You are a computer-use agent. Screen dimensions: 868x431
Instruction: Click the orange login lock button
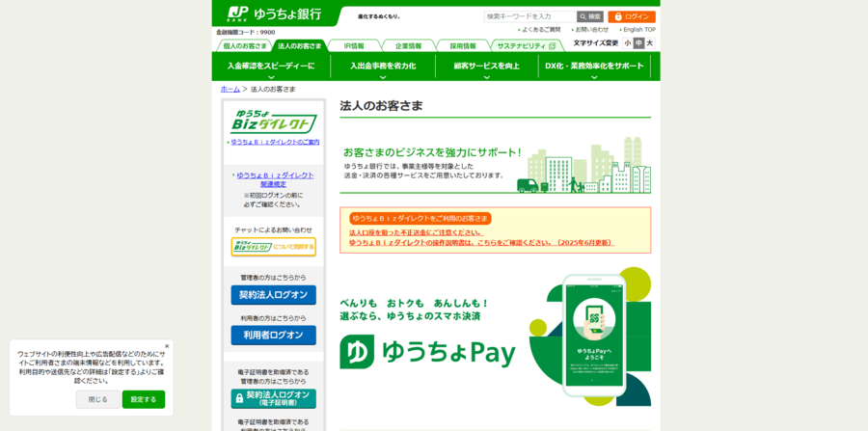click(x=632, y=16)
